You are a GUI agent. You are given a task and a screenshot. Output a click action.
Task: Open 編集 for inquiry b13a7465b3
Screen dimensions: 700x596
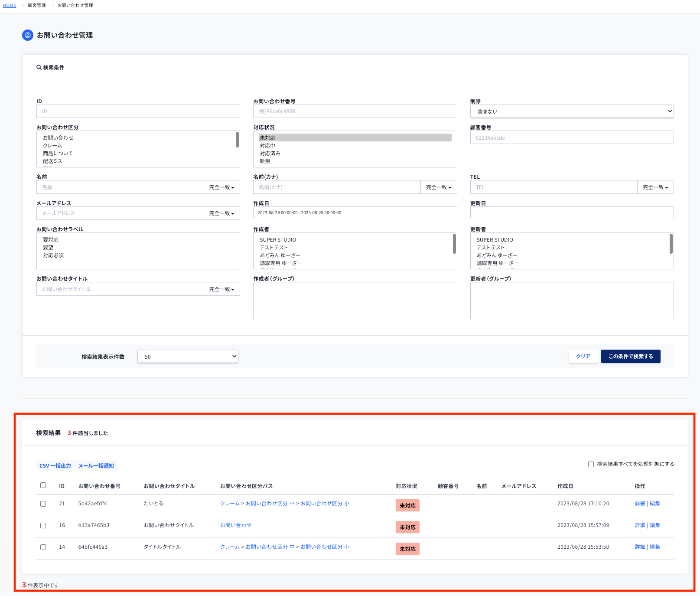pyautogui.click(x=655, y=525)
